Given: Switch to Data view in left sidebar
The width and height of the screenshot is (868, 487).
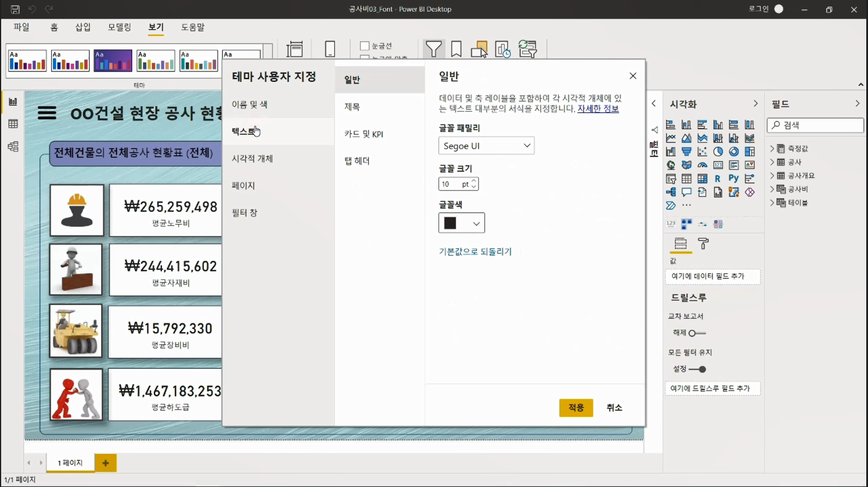Looking at the screenshot, I should pos(13,124).
